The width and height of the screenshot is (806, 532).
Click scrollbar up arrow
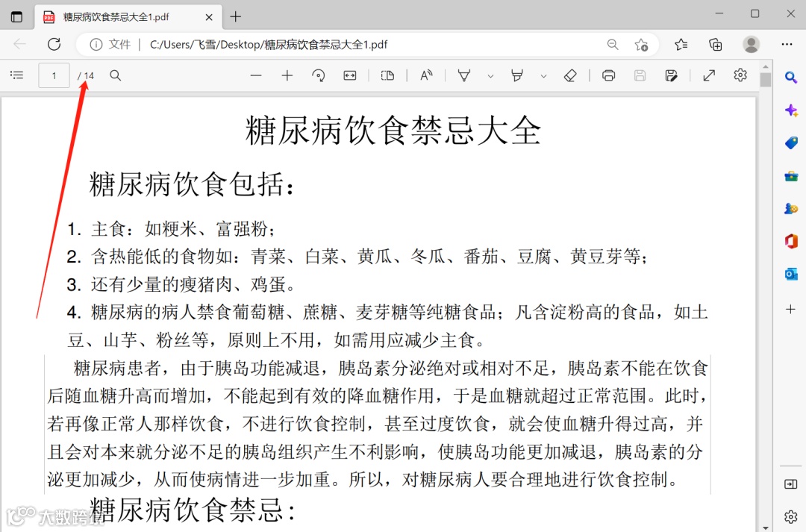click(x=766, y=67)
